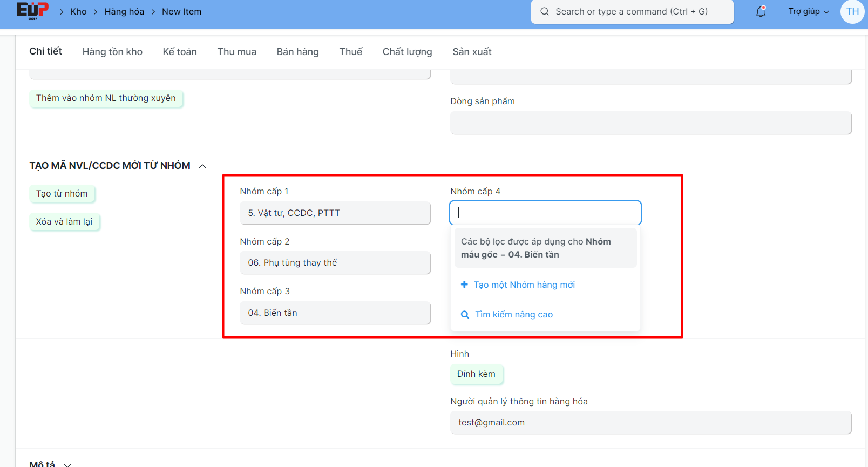The height and width of the screenshot is (467, 868).
Task: Switch to the Hàng tồn kho tab
Action: [x=112, y=52]
